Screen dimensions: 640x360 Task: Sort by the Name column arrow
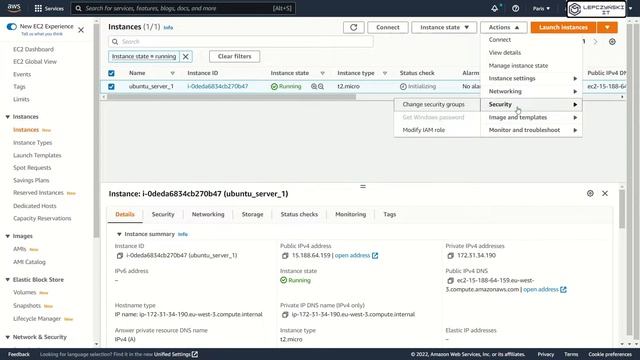point(173,73)
